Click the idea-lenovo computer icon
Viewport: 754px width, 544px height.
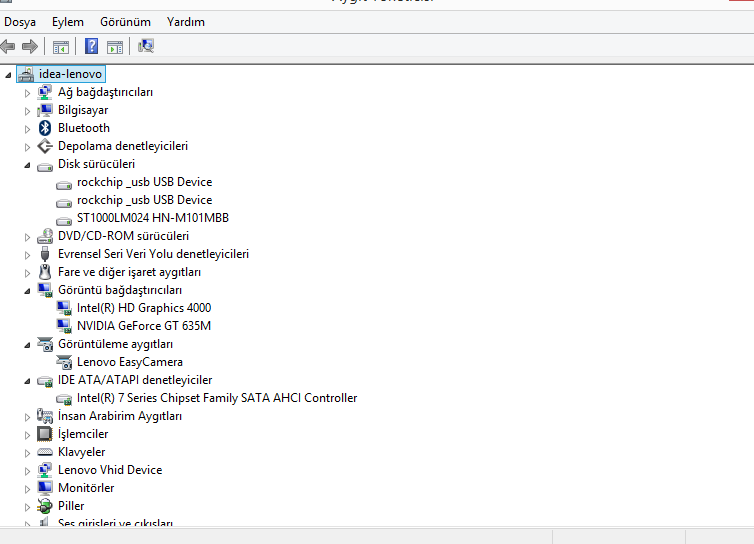tap(26, 74)
